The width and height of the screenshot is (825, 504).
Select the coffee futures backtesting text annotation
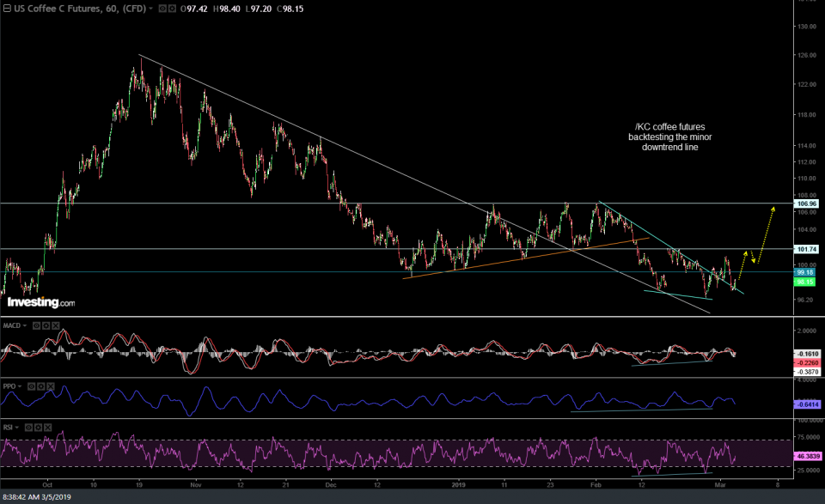(669, 137)
